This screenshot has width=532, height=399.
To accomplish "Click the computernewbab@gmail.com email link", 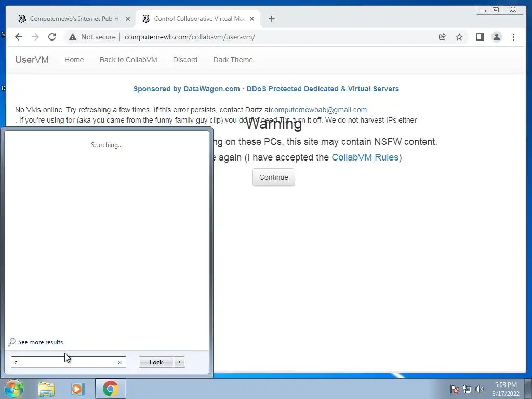I will pos(318,110).
